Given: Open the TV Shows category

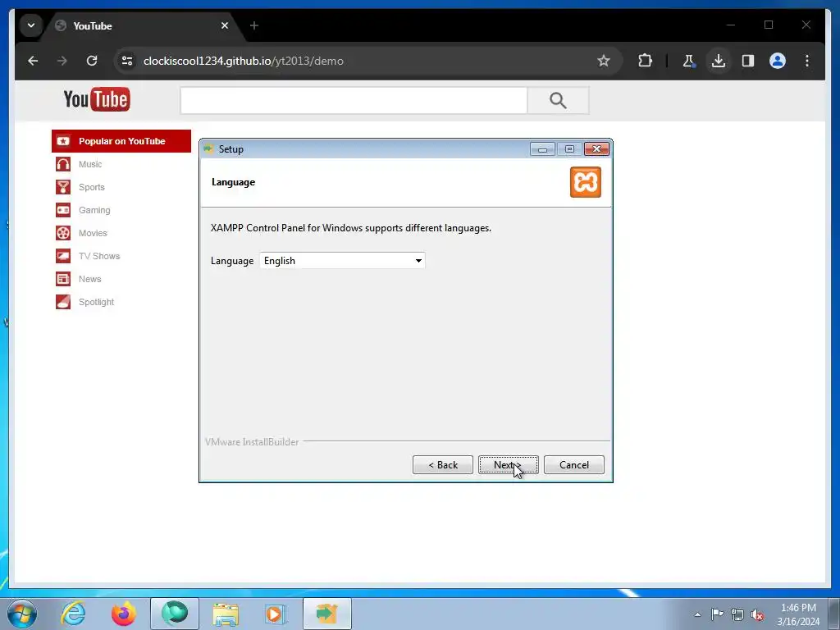Looking at the screenshot, I should [99, 257].
